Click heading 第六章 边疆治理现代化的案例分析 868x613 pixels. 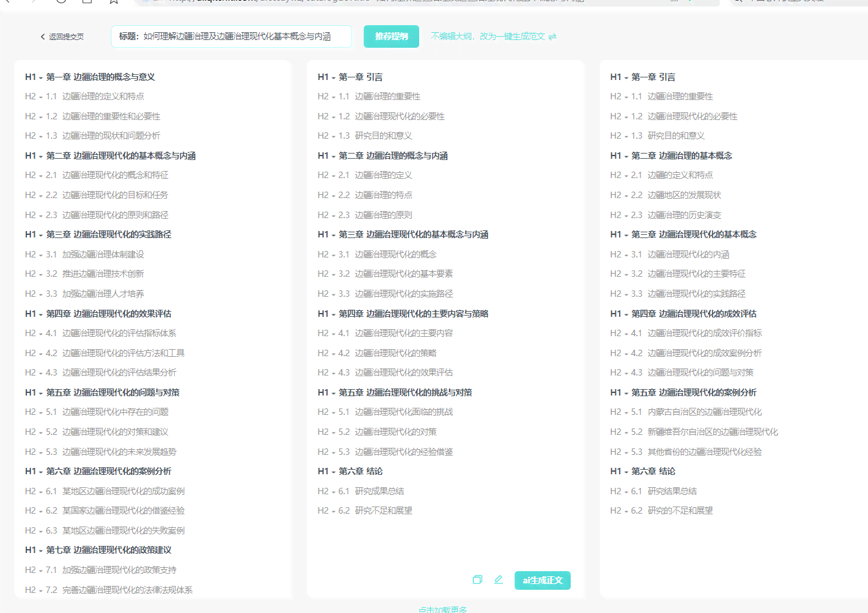[x=108, y=472]
